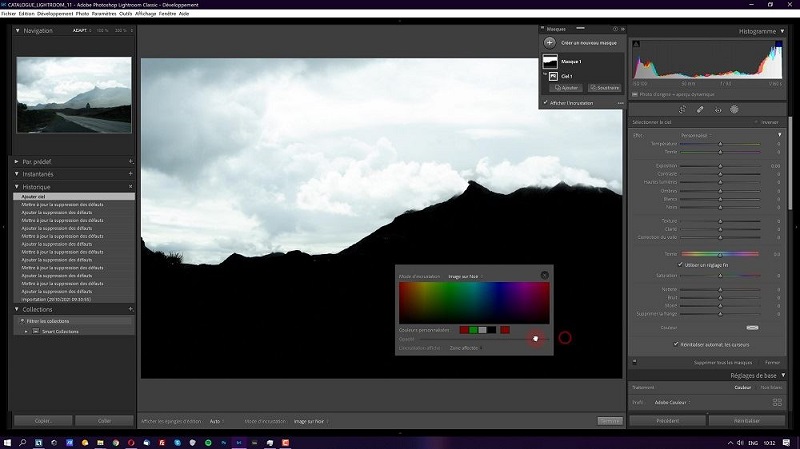The height and width of the screenshot is (449, 800).
Task: Open overlay mode dropdown in color popup
Action: (465, 277)
